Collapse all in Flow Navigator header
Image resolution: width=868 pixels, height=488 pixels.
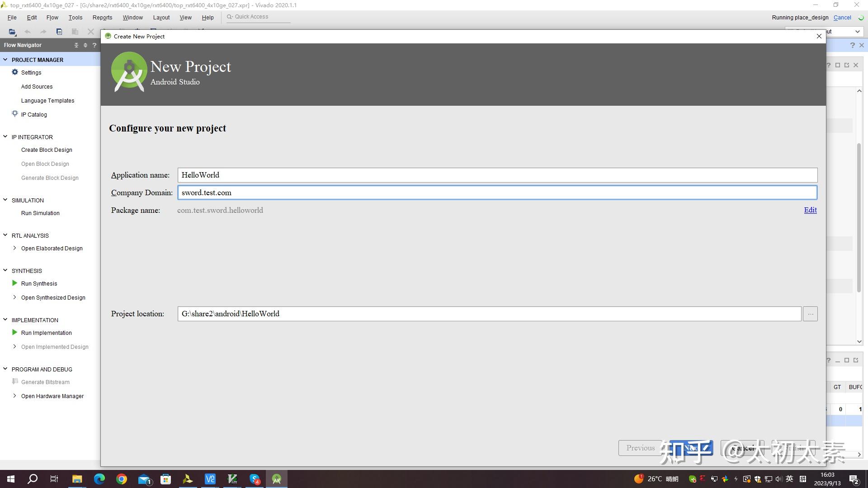(76, 45)
